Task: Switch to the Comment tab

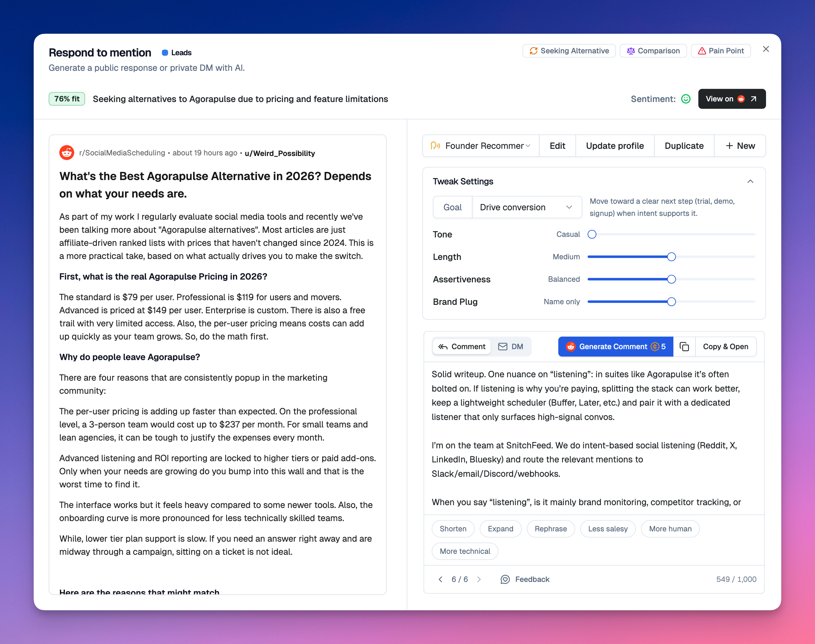Action: (x=462, y=347)
